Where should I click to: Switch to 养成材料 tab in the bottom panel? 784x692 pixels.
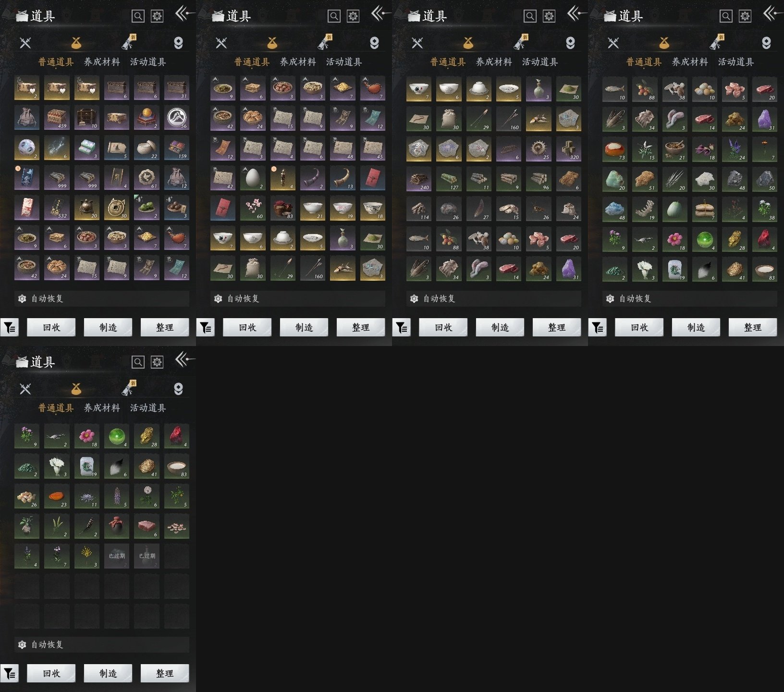102,408
